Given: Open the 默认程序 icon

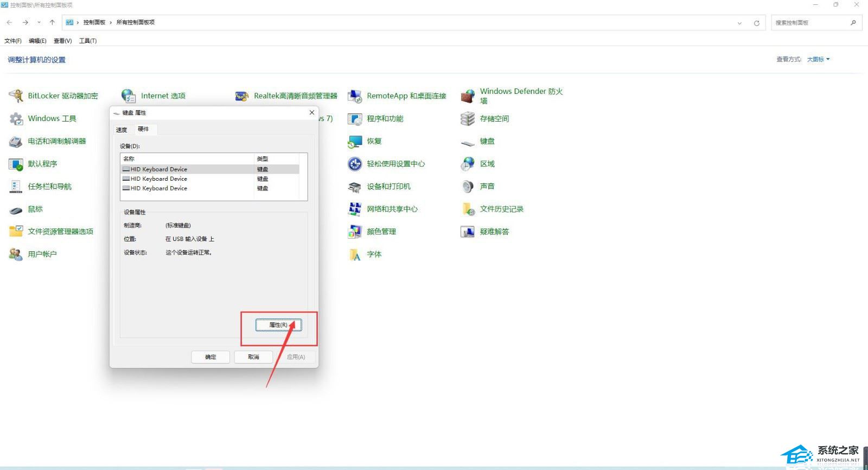Looking at the screenshot, I should pos(16,164).
